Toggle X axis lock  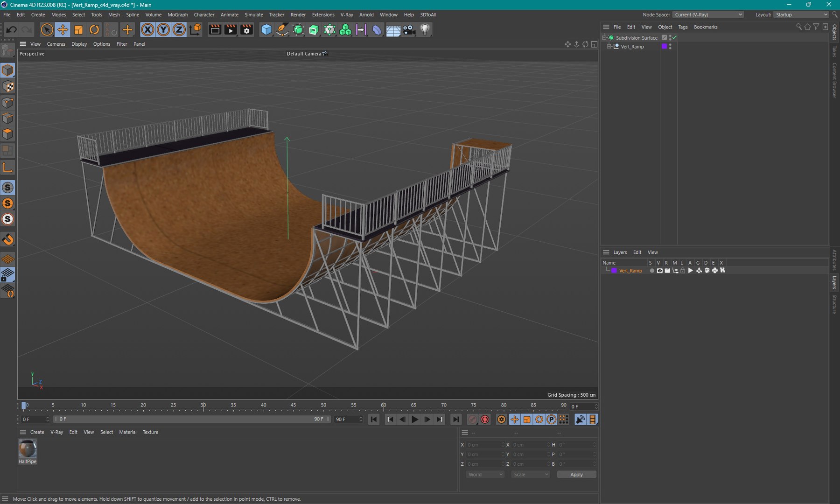[x=147, y=30]
